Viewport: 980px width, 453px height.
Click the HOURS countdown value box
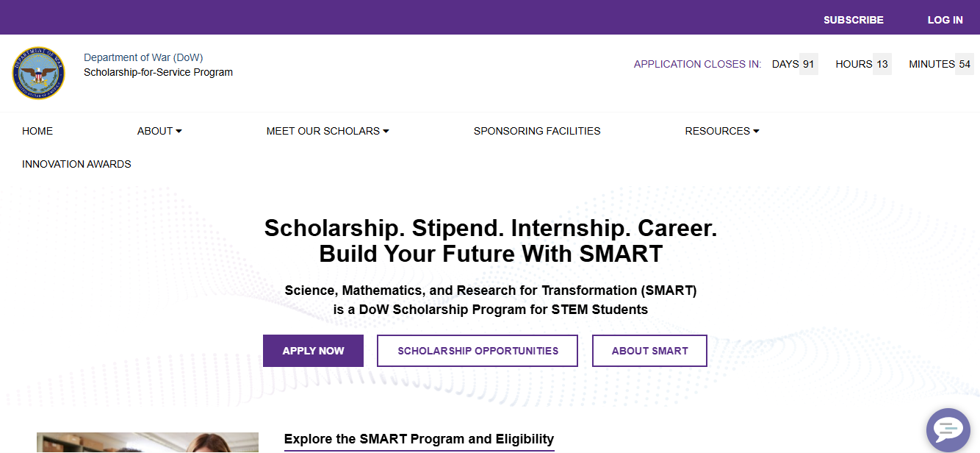pos(882,64)
